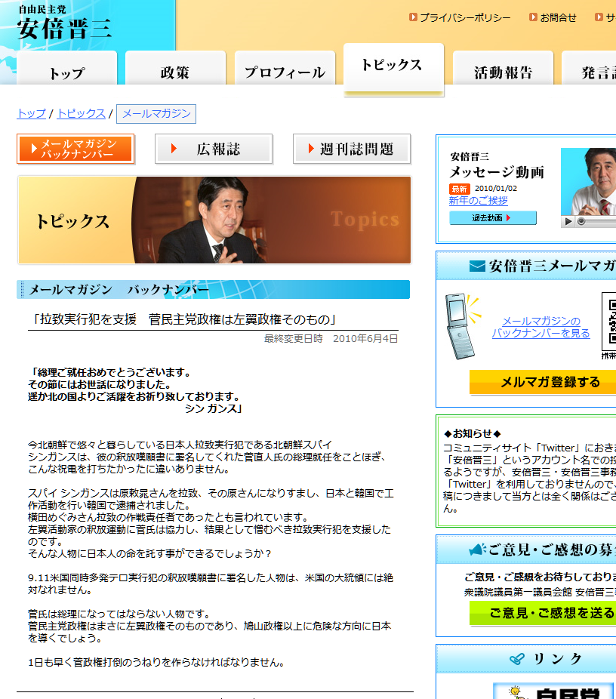Viewport: 616px width, 699px height.
Task: Open メールマガジンのバックナンバーを見る link
Action: pyautogui.click(x=541, y=327)
